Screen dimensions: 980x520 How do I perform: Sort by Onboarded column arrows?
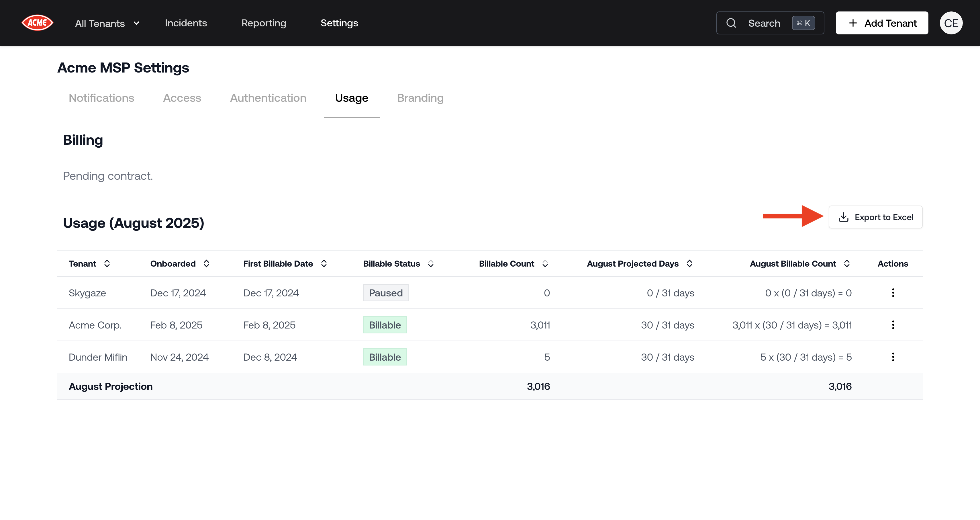coord(206,263)
